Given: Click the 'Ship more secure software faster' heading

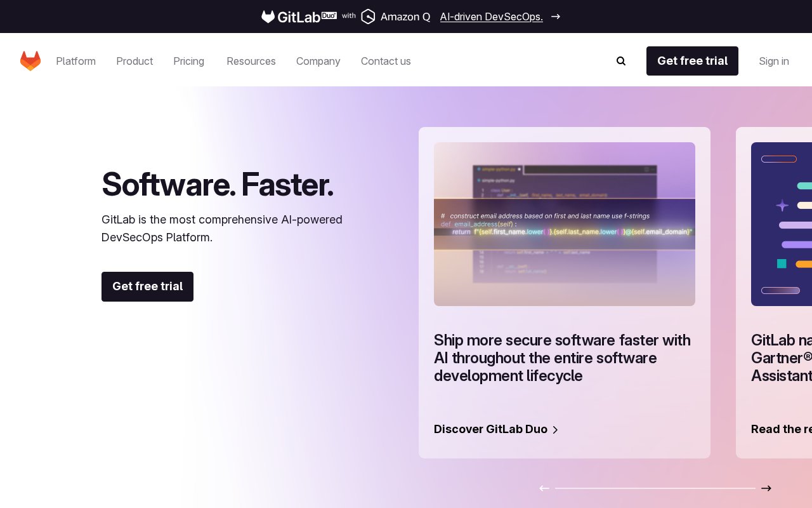Looking at the screenshot, I should tap(562, 358).
